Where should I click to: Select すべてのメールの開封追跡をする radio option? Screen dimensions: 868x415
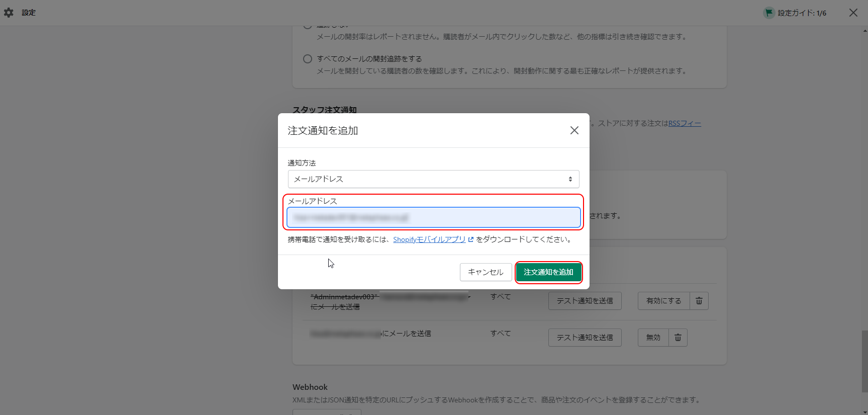click(x=308, y=59)
